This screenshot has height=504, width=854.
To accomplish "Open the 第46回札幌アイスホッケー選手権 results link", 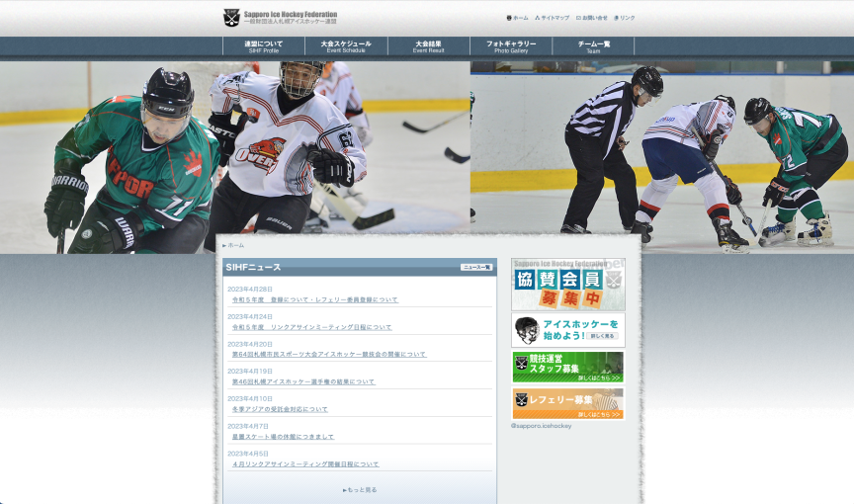I will (x=303, y=381).
